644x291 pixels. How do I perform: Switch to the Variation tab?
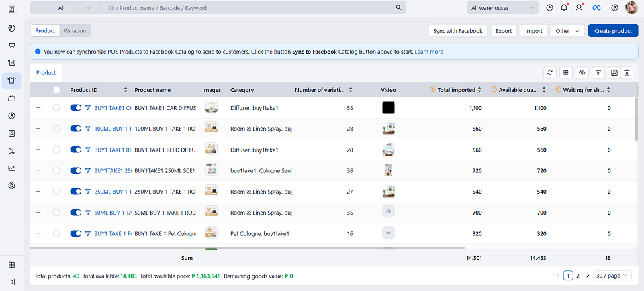click(x=75, y=31)
